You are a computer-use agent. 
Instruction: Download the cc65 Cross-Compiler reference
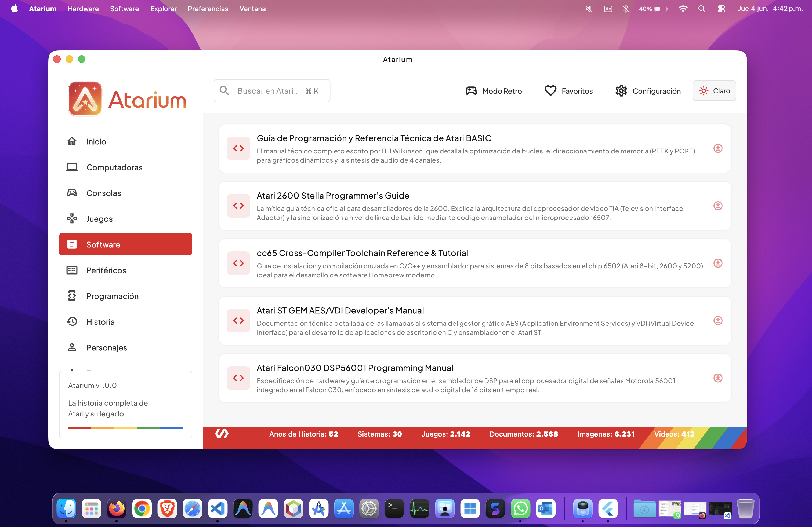click(x=718, y=263)
